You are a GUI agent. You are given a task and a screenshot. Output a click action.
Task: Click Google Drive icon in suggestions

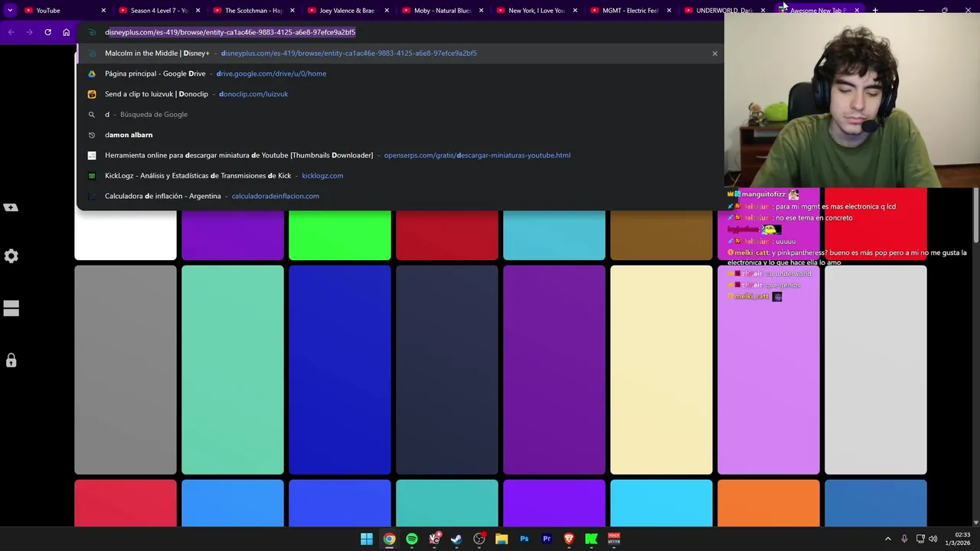coord(92,73)
